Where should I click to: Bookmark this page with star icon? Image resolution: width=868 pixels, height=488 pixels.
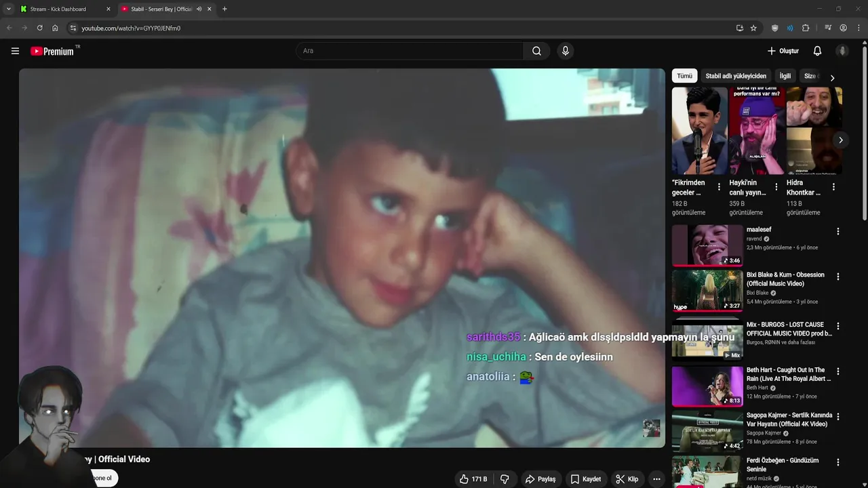753,28
